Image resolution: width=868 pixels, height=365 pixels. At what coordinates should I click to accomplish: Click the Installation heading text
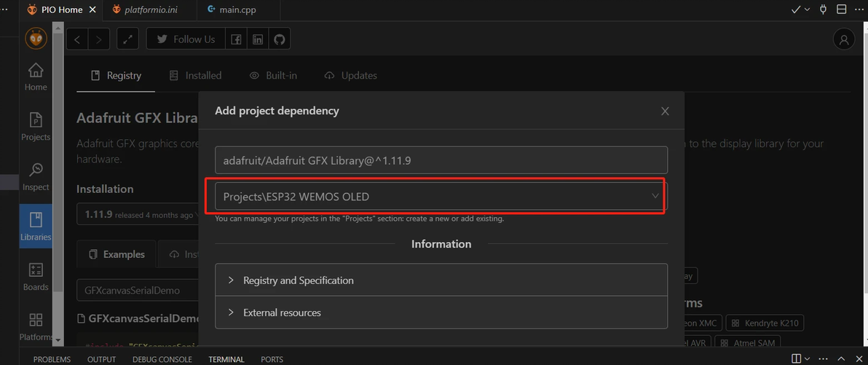(x=105, y=189)
